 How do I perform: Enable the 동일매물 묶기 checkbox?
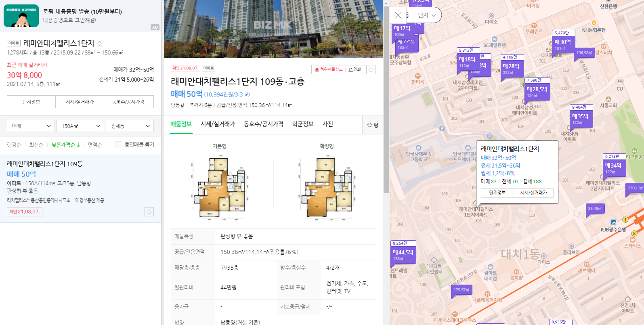(119, 145)
